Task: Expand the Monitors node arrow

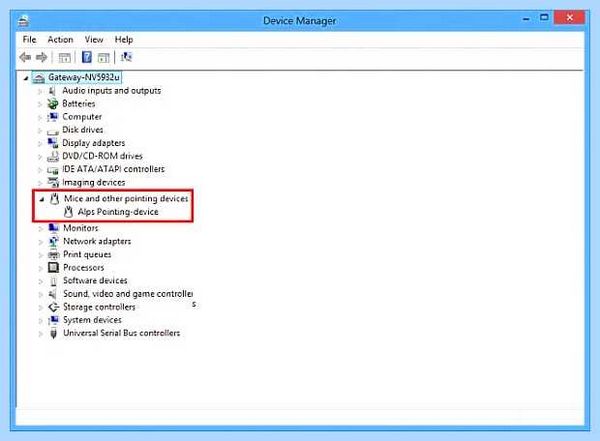Action: 41,229
